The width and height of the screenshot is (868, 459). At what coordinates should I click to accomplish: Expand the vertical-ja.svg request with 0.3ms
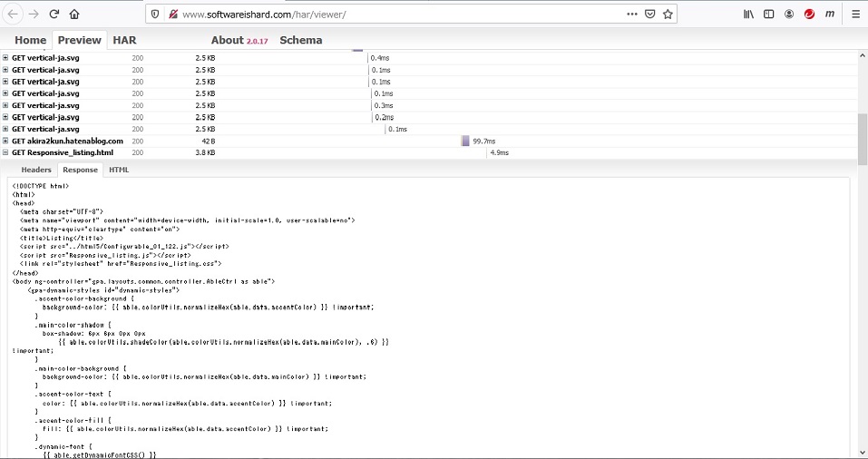tap(5, 105)
